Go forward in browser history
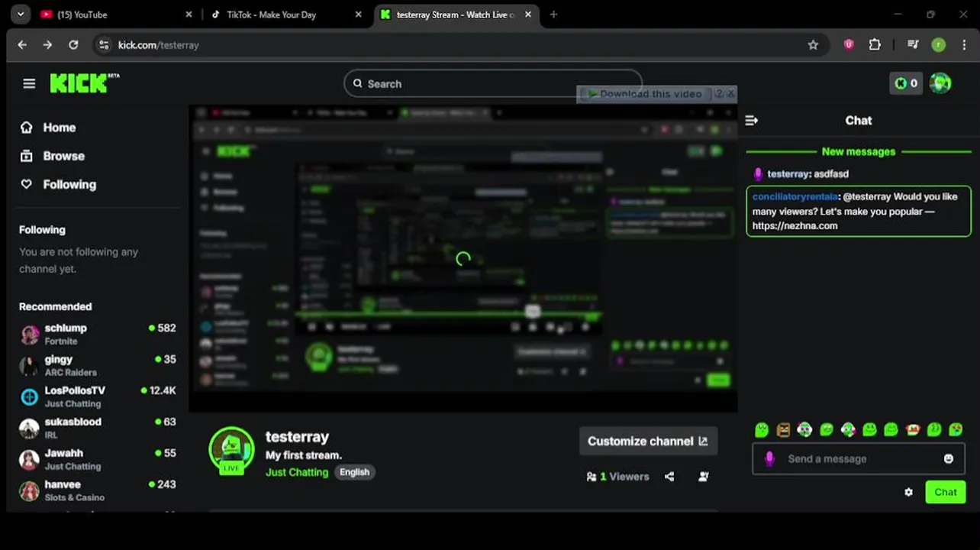Viewport: 980px width, 550px height. (47, 45)
